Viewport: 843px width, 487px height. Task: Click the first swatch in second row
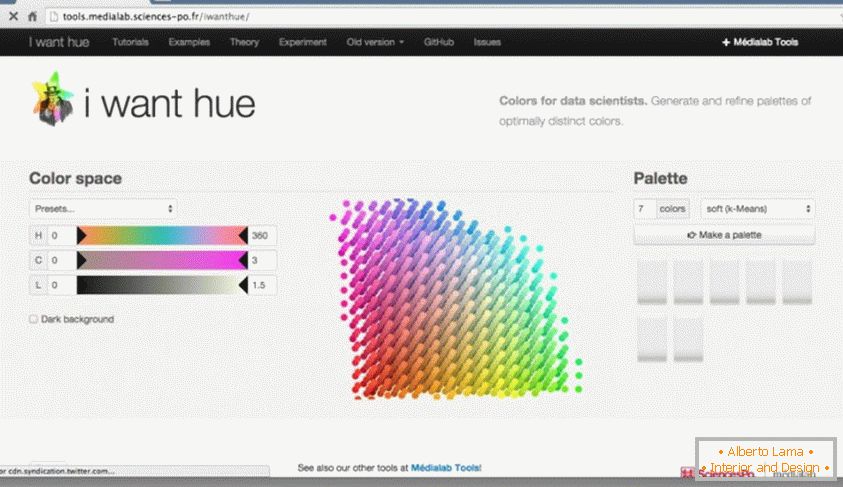pos(652,339)
